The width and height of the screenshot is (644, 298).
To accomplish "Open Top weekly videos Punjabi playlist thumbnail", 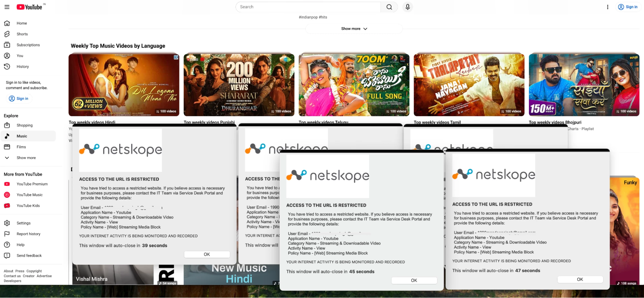I will click(x=239, y=85).
